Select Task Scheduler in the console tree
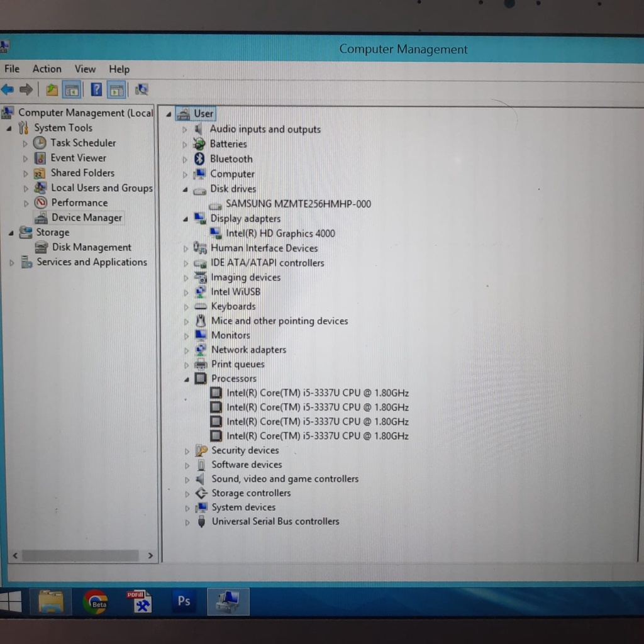 83,143
